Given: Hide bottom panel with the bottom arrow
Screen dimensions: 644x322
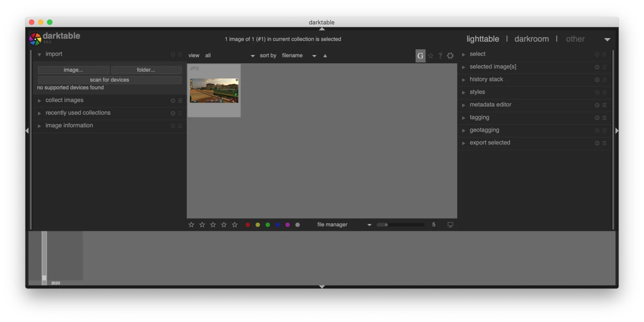Looking at the screenshot, I should pyautogui.click(x=322, y=287).
